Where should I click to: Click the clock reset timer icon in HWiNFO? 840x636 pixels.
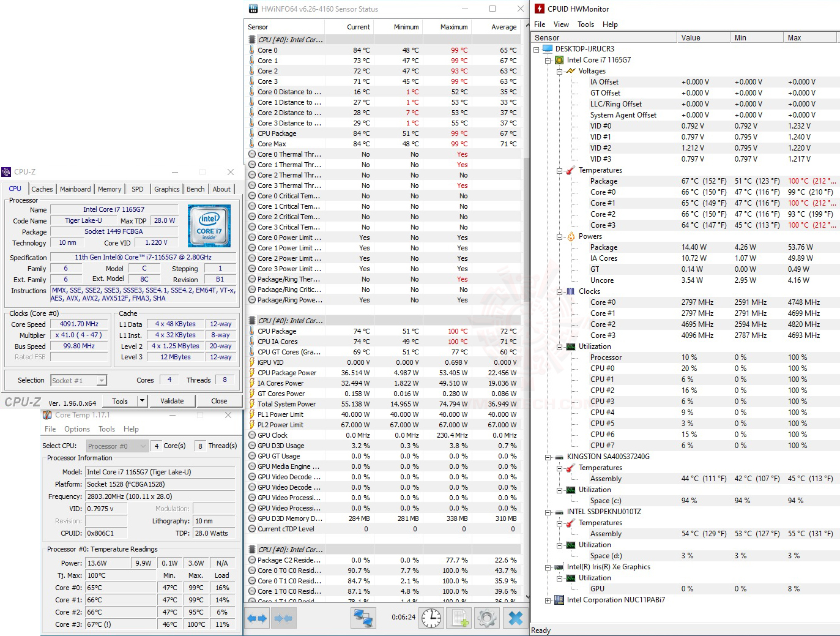tap(431, 618)
